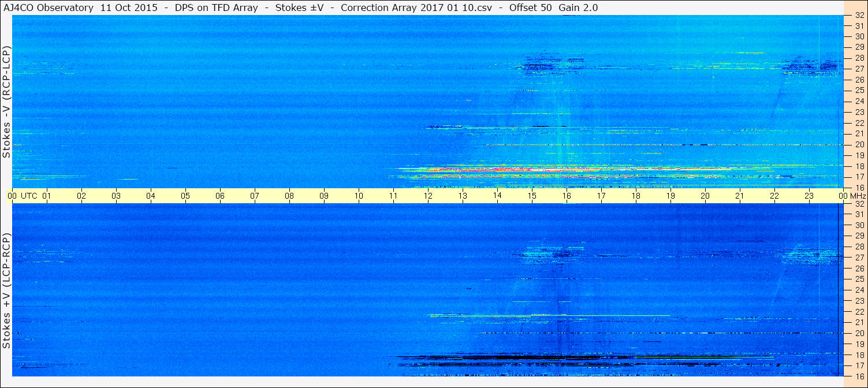The width and height of the screenshot is (868, 388).
Task: Click 30 MHz label of Stokes -V panel
Action: click(x=859, y=36)
